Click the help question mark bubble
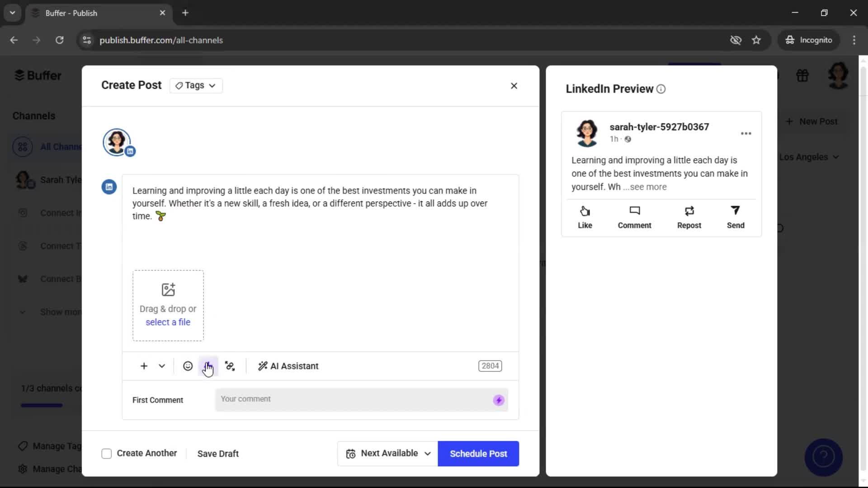 coord(823,457)
